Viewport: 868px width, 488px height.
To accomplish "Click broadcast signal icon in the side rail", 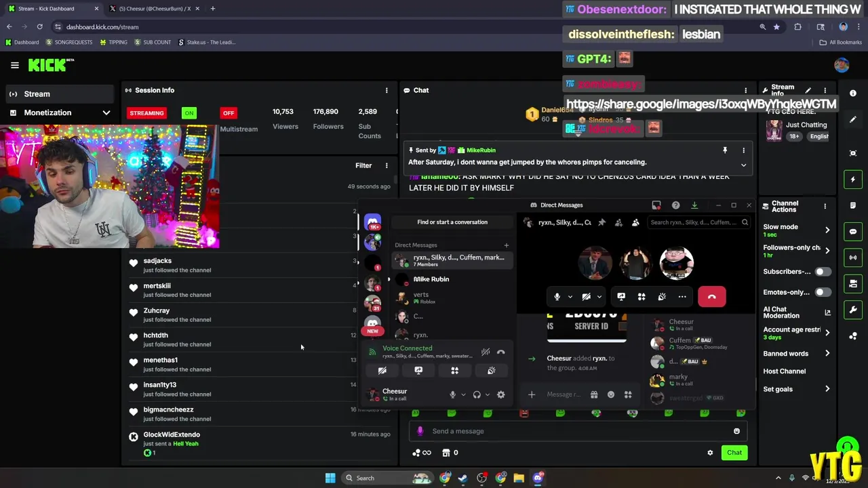I will (x=853, y=258).
